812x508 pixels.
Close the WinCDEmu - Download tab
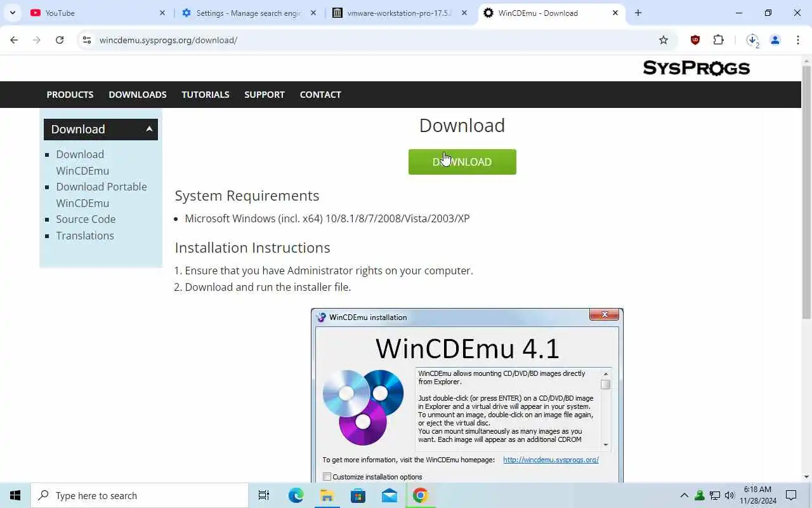click(615, 13)
